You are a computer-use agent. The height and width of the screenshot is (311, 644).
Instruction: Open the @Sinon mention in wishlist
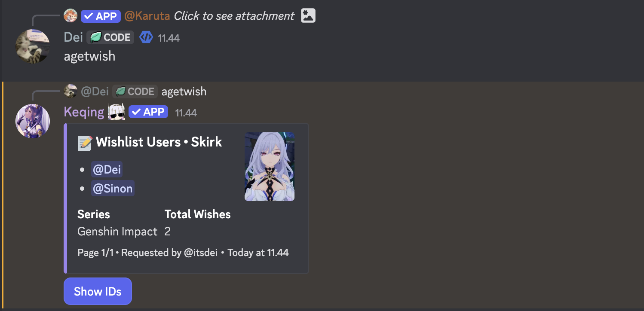click(113, 188)
